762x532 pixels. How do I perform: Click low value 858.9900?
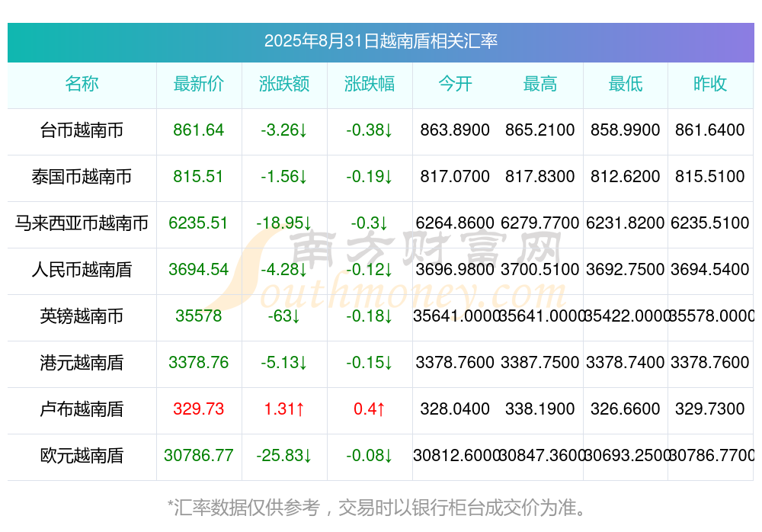626,130
